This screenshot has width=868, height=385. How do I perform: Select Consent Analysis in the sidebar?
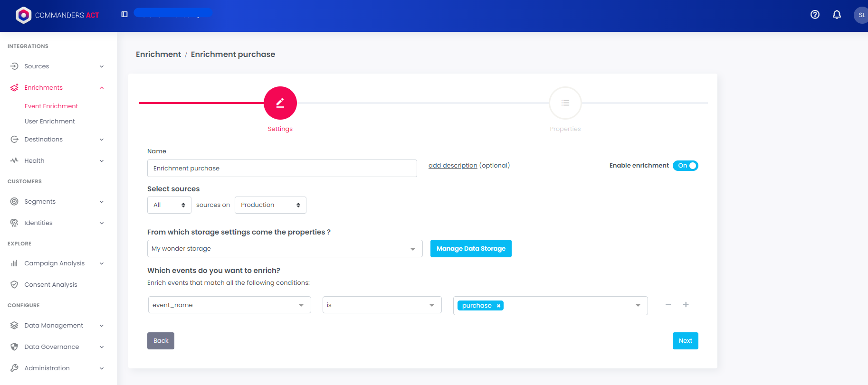[x=50, y=285]
